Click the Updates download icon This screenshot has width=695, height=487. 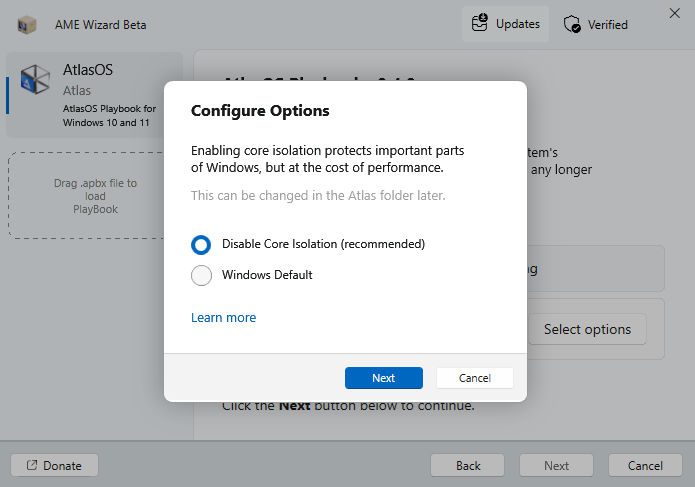click(480, 23)
